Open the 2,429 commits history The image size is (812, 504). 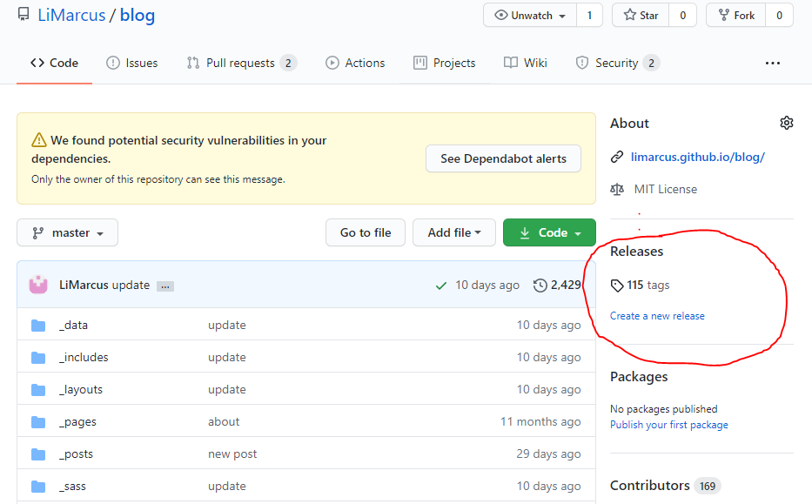tap(557, 285)
